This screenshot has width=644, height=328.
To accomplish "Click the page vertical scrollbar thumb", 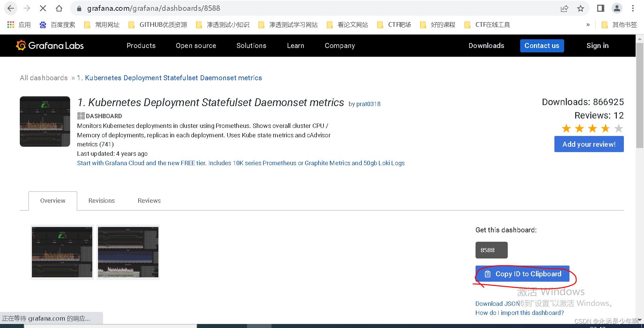I will (x=640, y=95).
